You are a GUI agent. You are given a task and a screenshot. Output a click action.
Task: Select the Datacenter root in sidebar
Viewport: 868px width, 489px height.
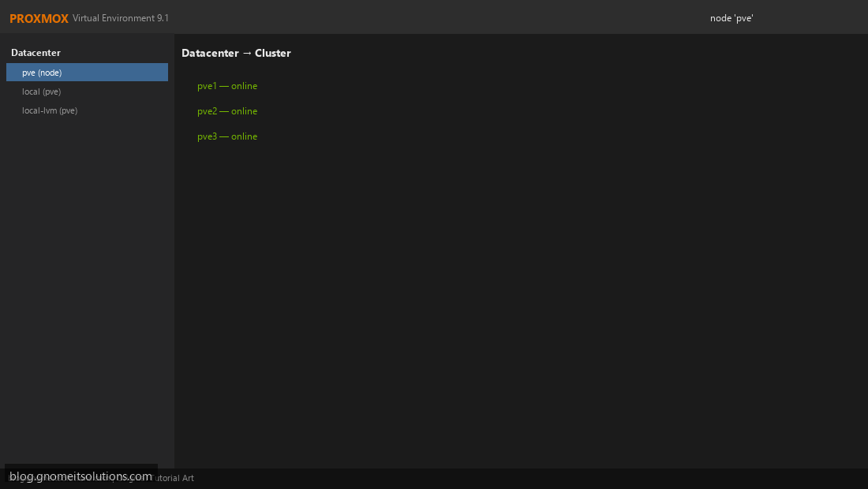tap(36, 53)
